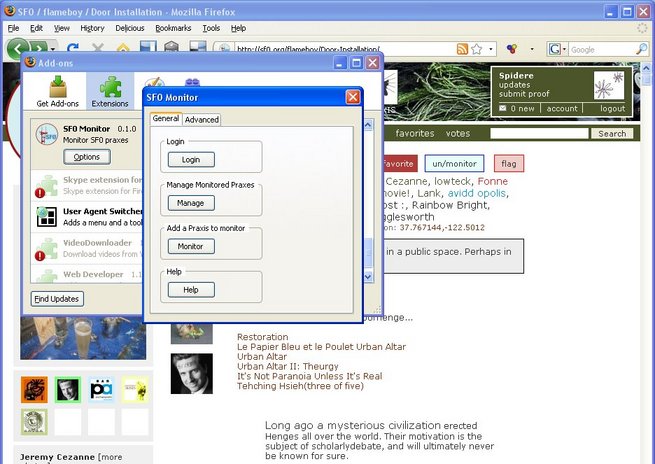Image resolution: width=655 pixels, height=464 pixels.
Task: Open the bookmark star dropdown arrow
Action: 490,48
